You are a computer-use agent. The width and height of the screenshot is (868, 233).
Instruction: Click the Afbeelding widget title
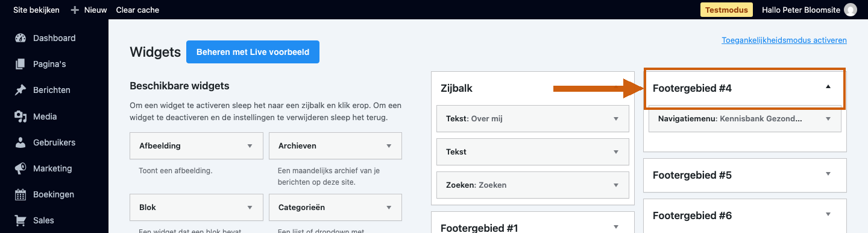[160, 145]
